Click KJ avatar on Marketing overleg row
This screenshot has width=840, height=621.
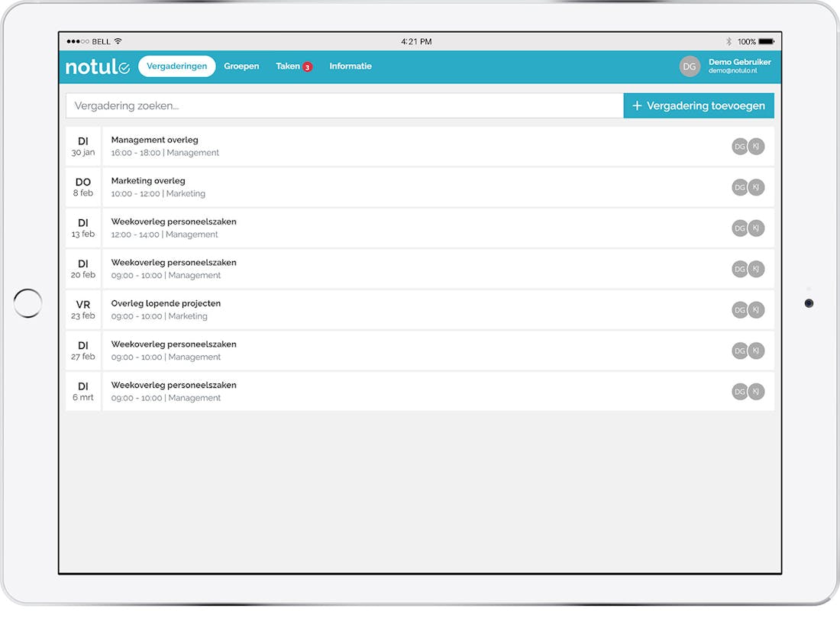pyautogui.click(x=756, y=187)
